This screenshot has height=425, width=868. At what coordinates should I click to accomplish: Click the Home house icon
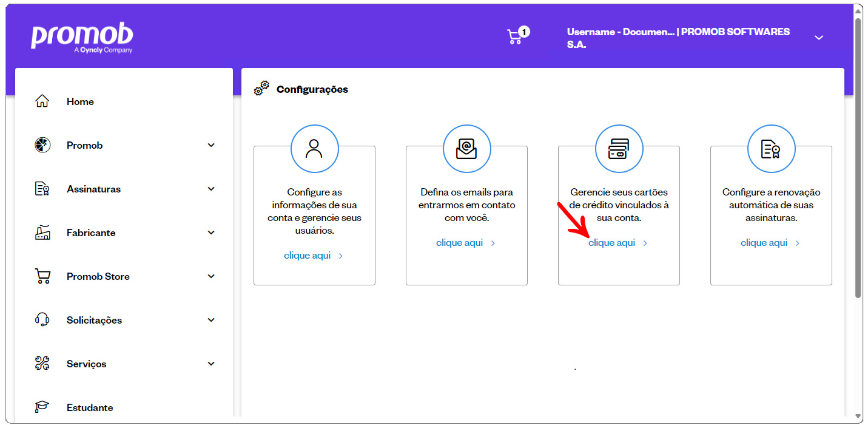click(x=42, y=101)
